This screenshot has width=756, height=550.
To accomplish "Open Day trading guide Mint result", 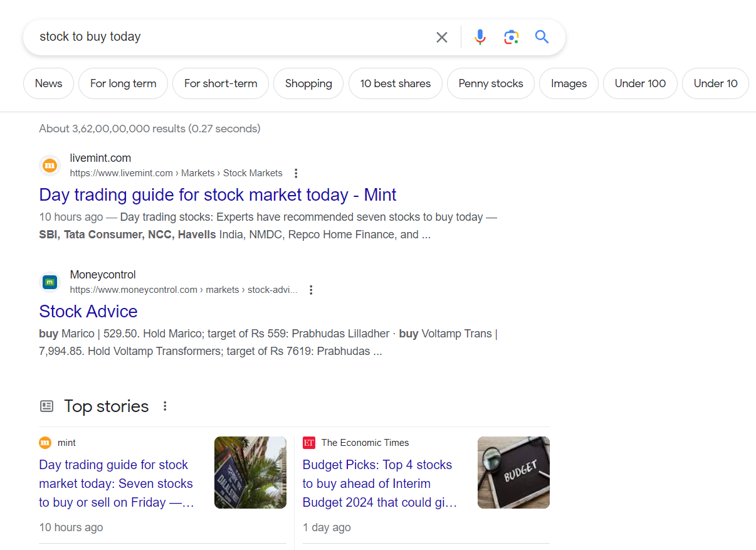I will tap(218, 195).
